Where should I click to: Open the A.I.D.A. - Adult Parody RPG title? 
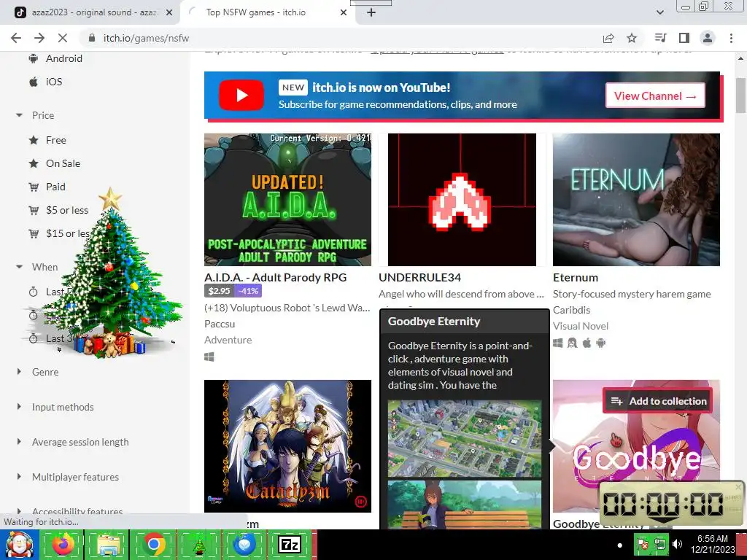(x=275, y=278)
